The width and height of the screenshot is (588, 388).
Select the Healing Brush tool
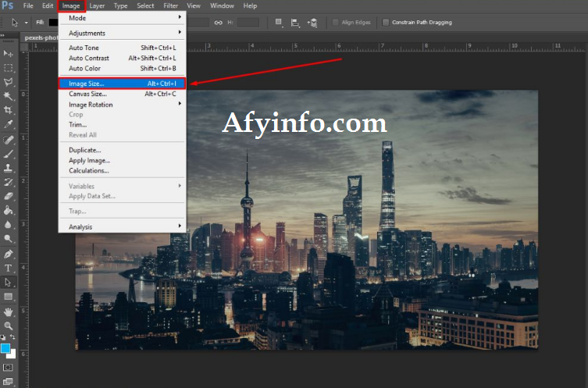[9, 140]
